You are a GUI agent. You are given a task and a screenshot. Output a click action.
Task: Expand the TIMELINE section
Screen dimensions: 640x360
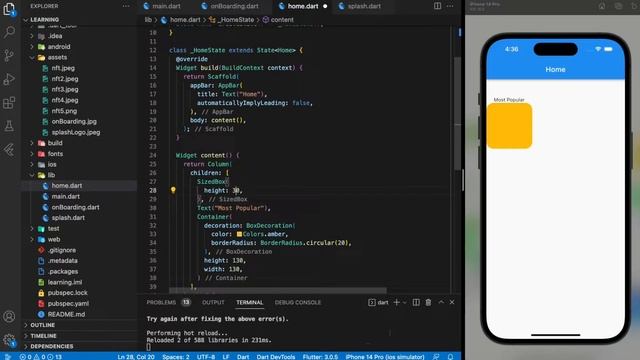(43, 336)
